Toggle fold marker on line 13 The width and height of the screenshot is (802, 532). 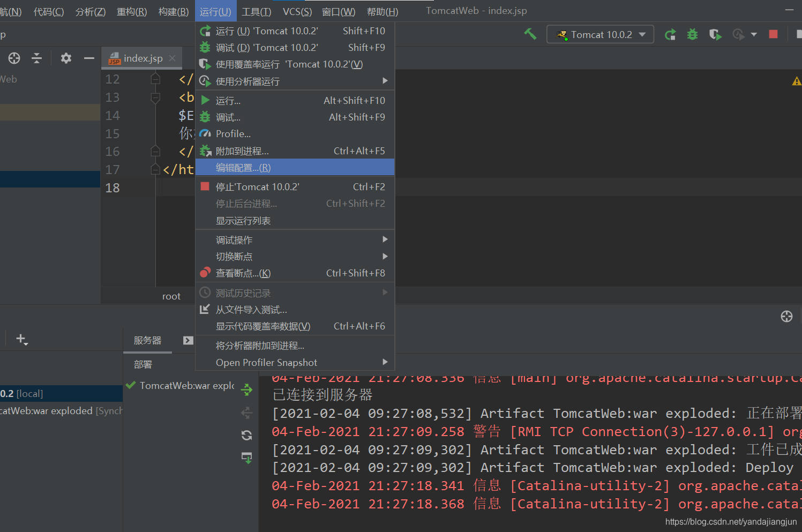tap(155, 98)
